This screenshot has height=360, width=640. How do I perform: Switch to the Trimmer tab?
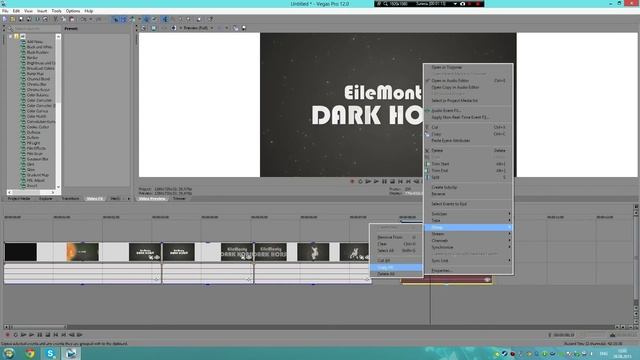[179, 199]
